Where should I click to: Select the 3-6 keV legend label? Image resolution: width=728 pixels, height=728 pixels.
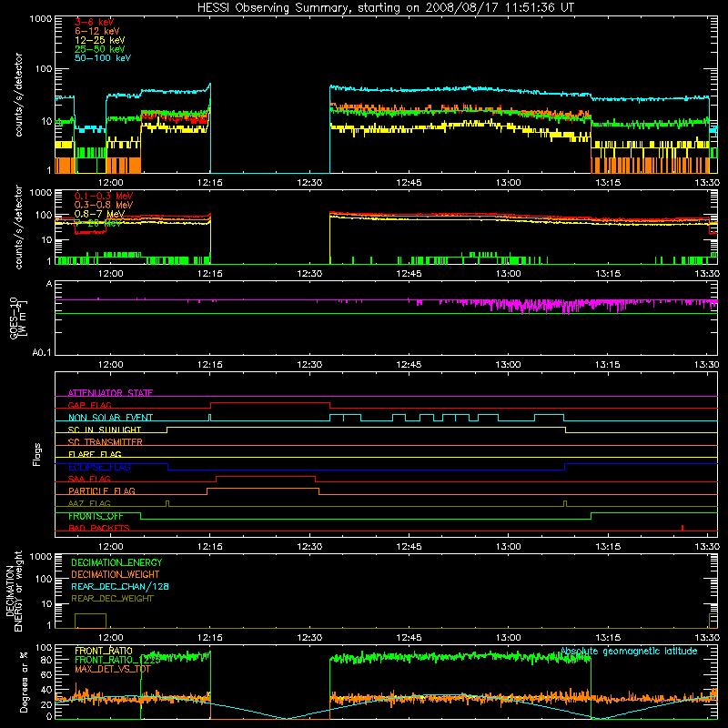tap(94, 22)
